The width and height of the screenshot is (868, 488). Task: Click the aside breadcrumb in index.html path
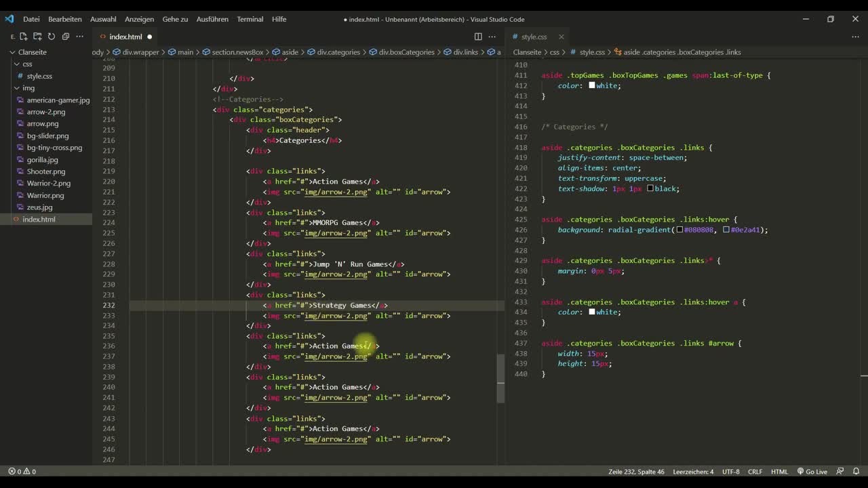[x=290, y=52]
